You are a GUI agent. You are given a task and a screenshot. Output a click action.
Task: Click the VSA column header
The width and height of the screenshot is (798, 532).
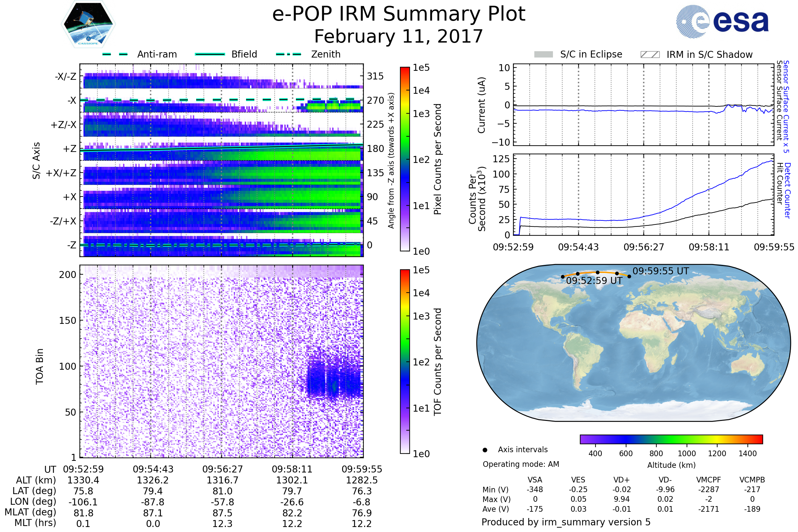(535, 480)
